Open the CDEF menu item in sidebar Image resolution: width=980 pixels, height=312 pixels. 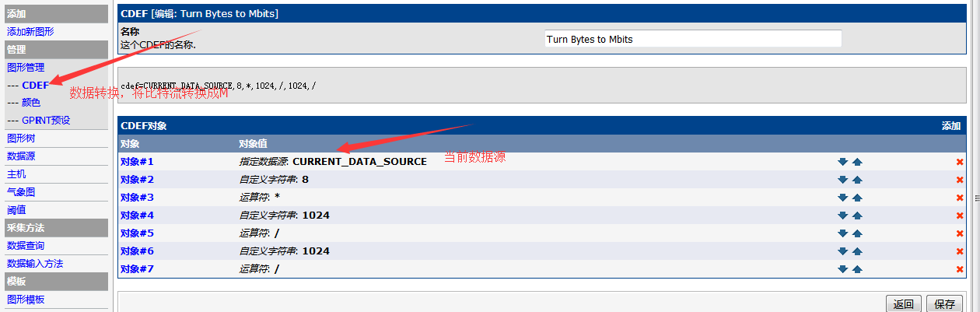(35, 85)
